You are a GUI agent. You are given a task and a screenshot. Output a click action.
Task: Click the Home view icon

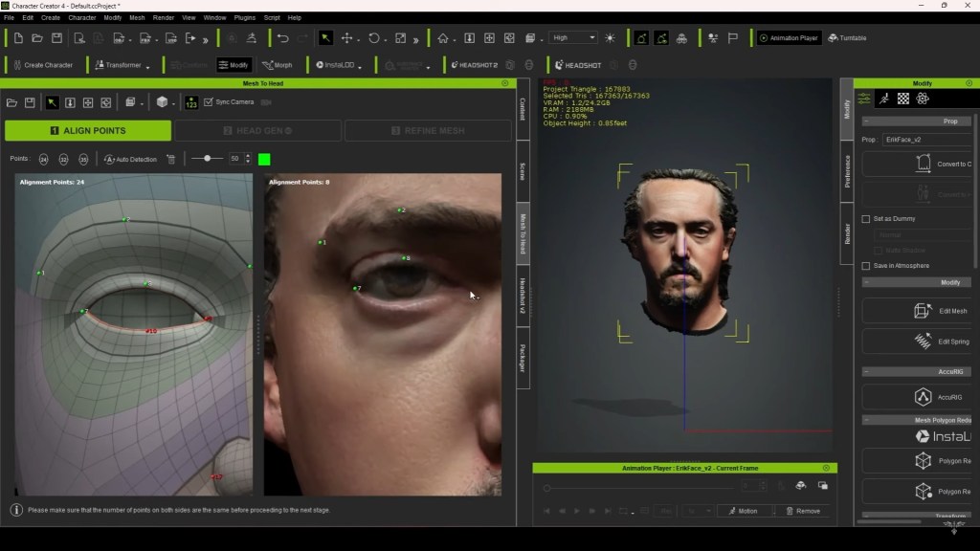(x=443, y=38)
